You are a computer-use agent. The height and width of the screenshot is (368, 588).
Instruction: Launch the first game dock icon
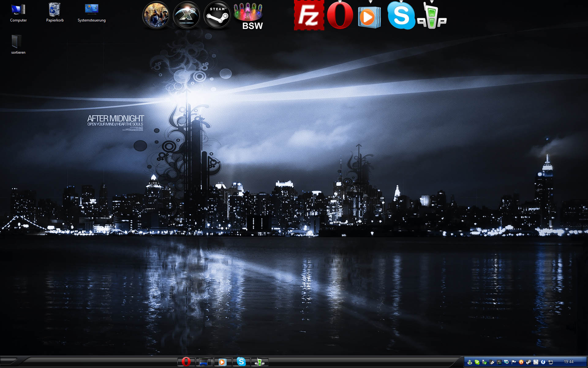coord(156,15)
